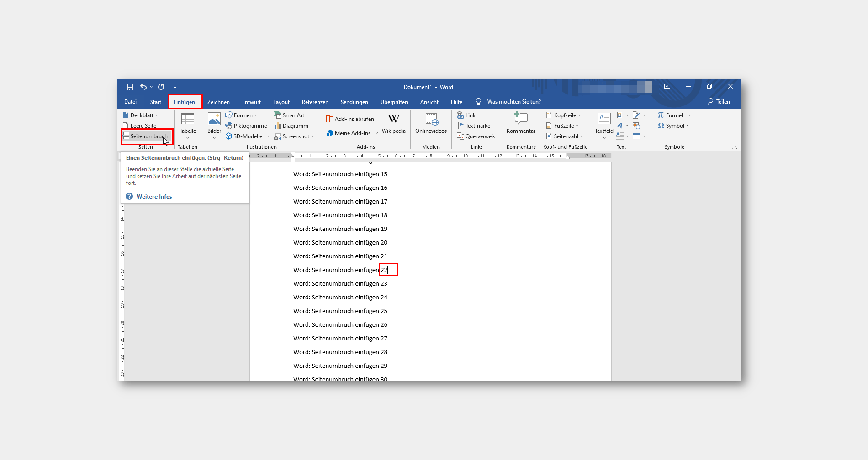Open the Seitenzahl dropdown menu
Viewport: 868px width, 460px height.
coord(565,136)
